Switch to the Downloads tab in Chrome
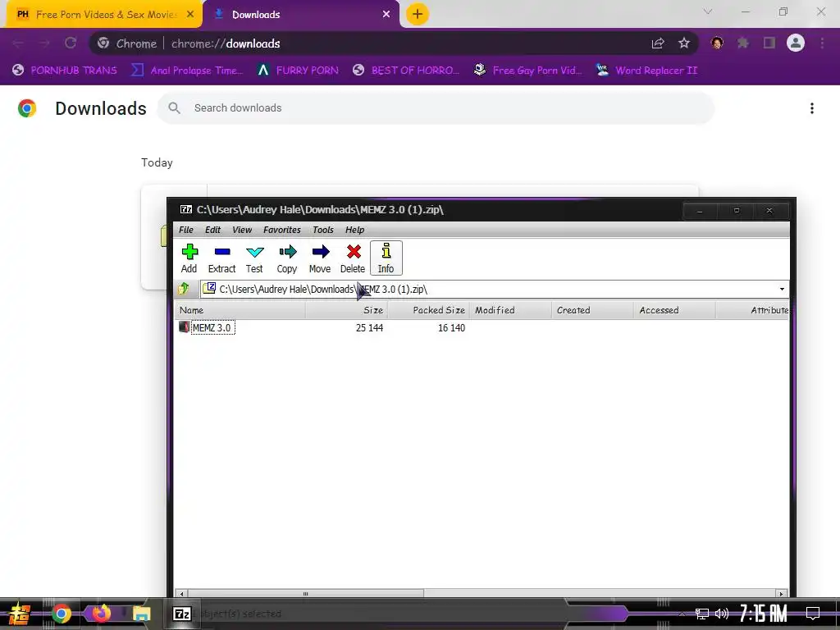The image size is (840, 630). point(300,15)
